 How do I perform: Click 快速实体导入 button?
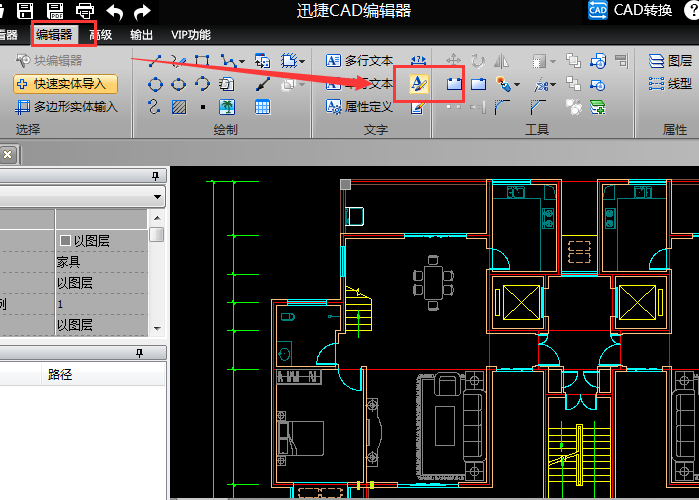coord(66,84)
